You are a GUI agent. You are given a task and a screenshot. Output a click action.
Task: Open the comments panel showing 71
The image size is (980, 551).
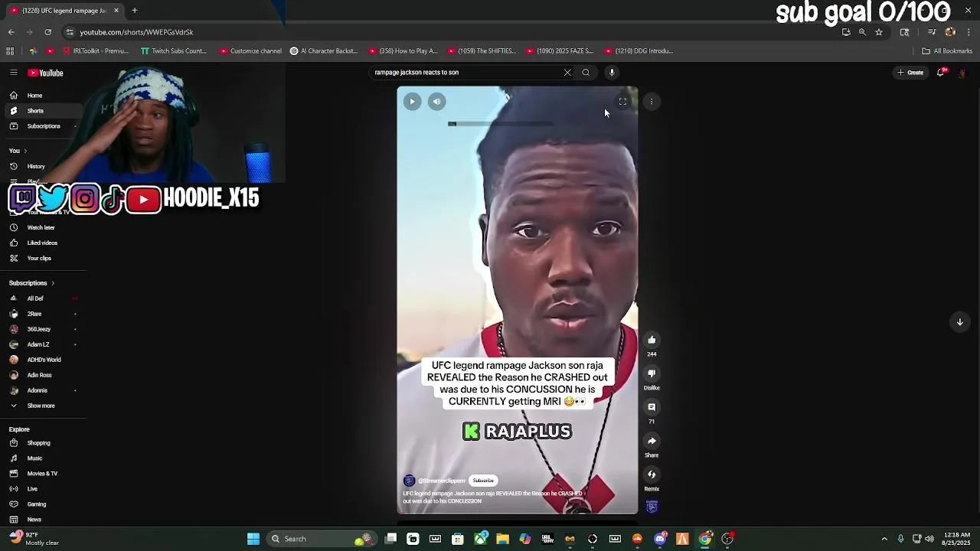coord(652,407)
